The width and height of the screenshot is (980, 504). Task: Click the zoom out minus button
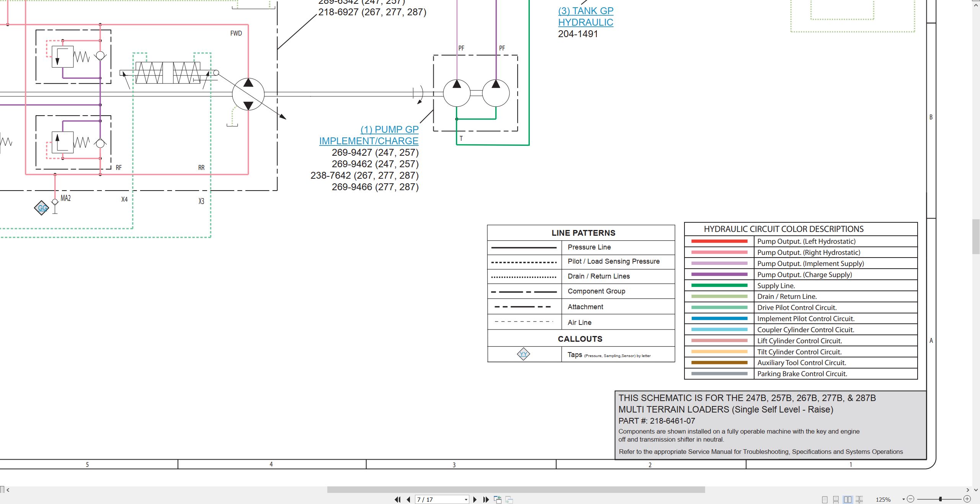tap(911, 499)
